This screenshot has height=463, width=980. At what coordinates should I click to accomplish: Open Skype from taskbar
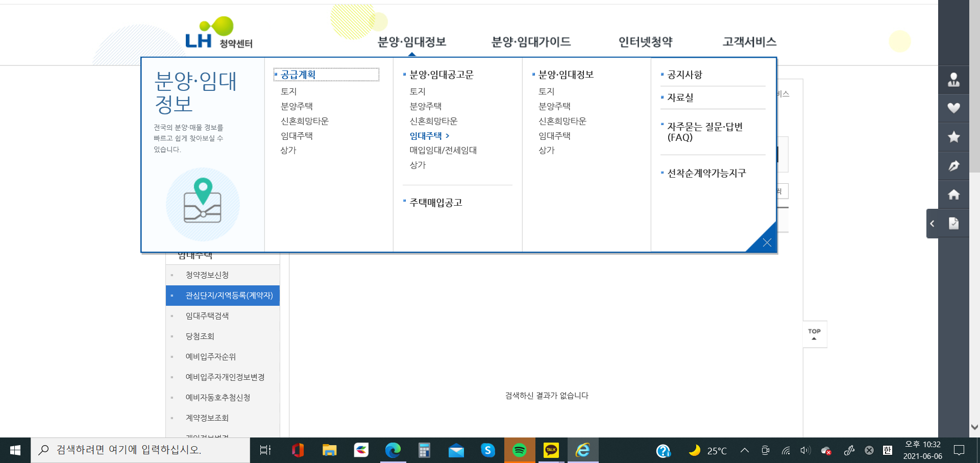tap(487, 450)
